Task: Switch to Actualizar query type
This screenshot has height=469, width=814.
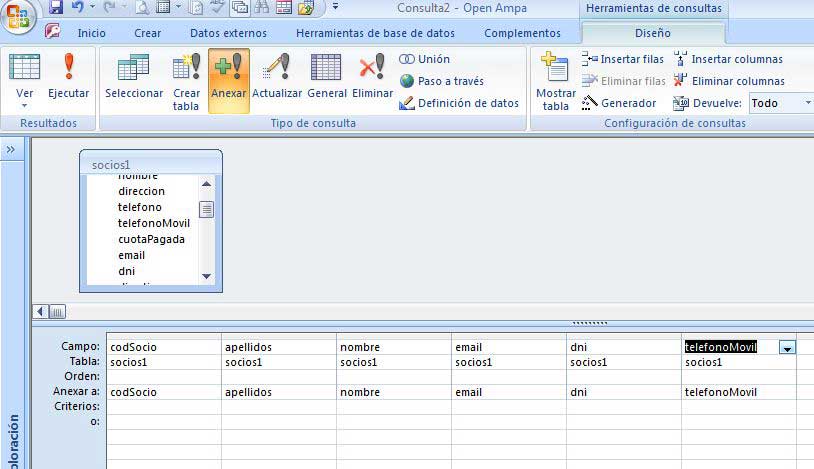Action: (277, 78)
